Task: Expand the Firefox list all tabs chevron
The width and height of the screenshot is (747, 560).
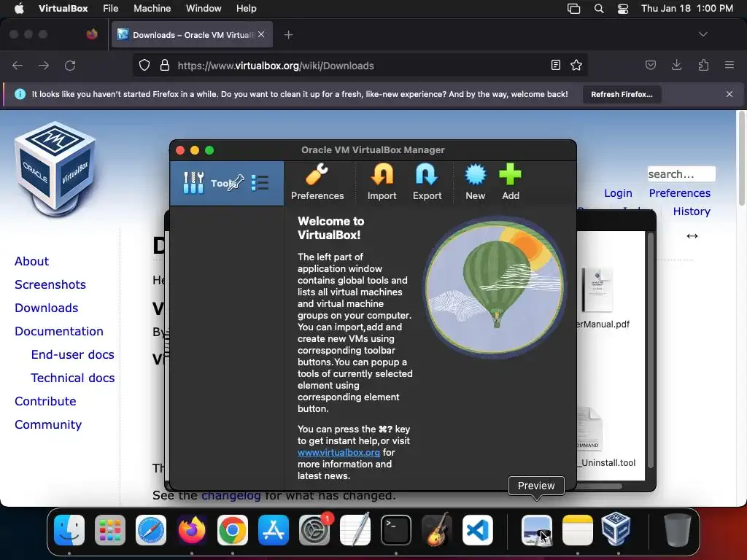Action: coord(703,34)
